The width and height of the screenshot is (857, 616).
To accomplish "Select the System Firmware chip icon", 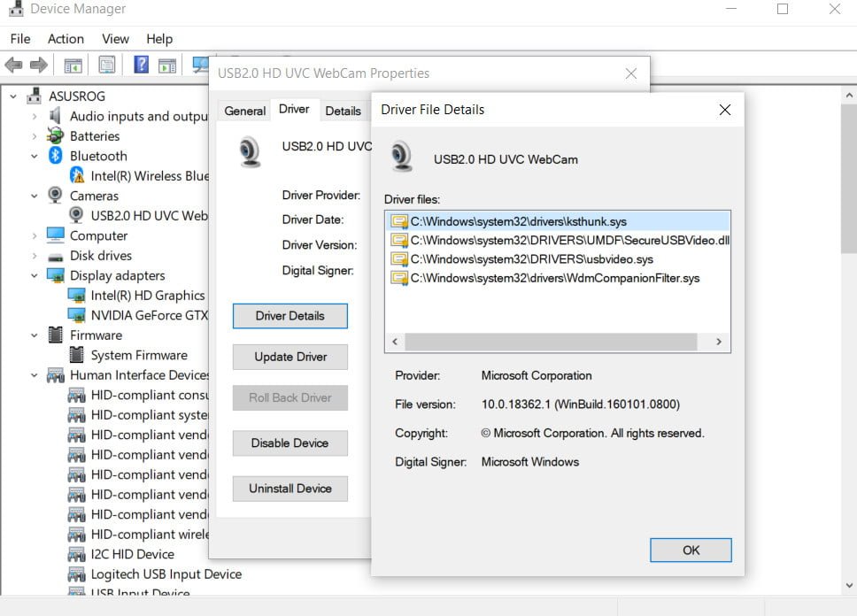I will pyautogui.click(x=76, y=355).
